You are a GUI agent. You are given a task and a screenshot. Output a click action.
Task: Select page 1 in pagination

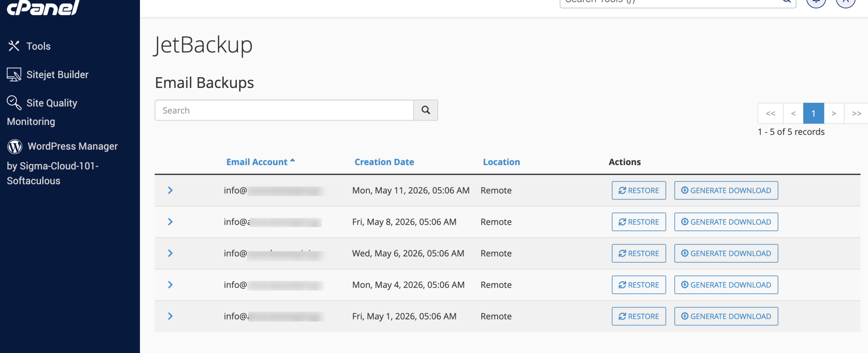point(814,113)
